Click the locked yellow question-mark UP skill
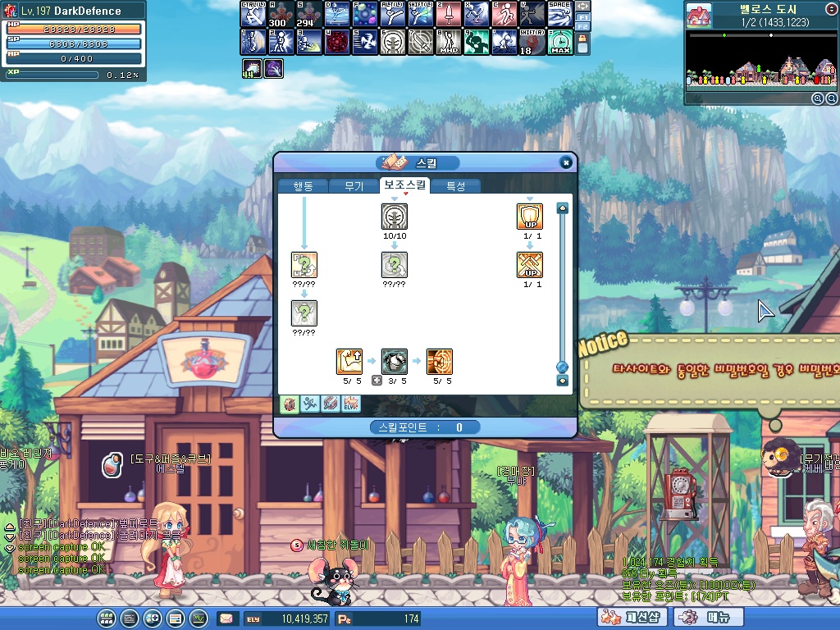The height and width of the screenshot is (630, 840). coord(304,265)
